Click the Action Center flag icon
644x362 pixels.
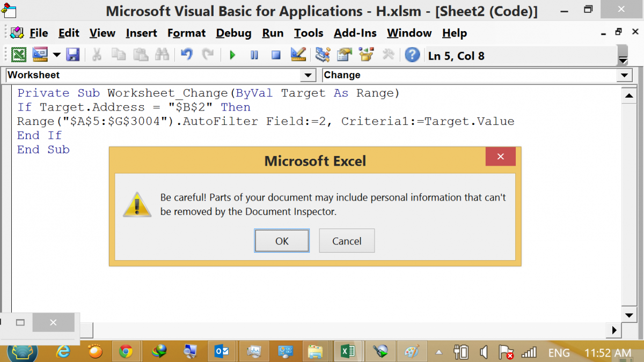506,352
